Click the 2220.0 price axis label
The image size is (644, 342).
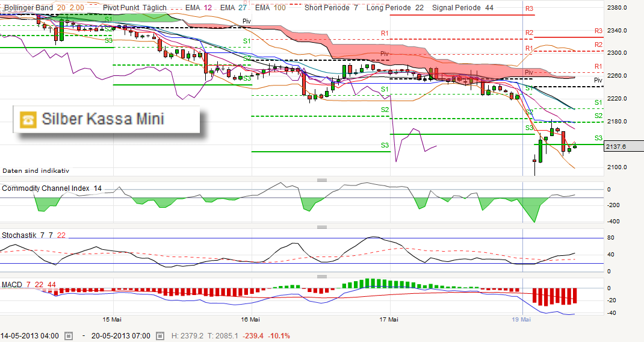pos(617,99)
